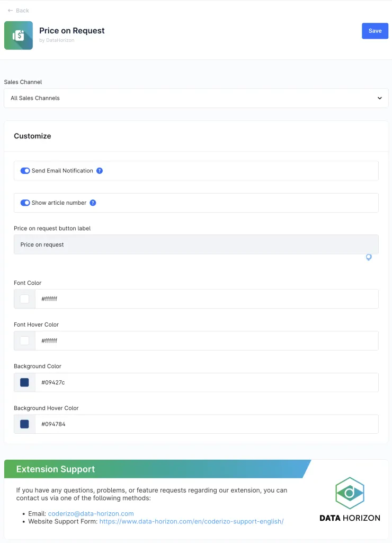Click help icon beside Show article number

[x=93, y=203]
